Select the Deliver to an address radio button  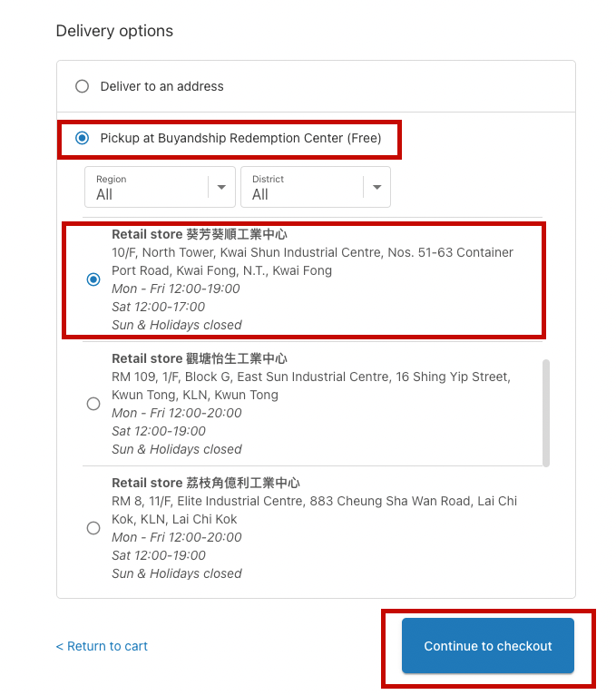[x=83, y=87]
